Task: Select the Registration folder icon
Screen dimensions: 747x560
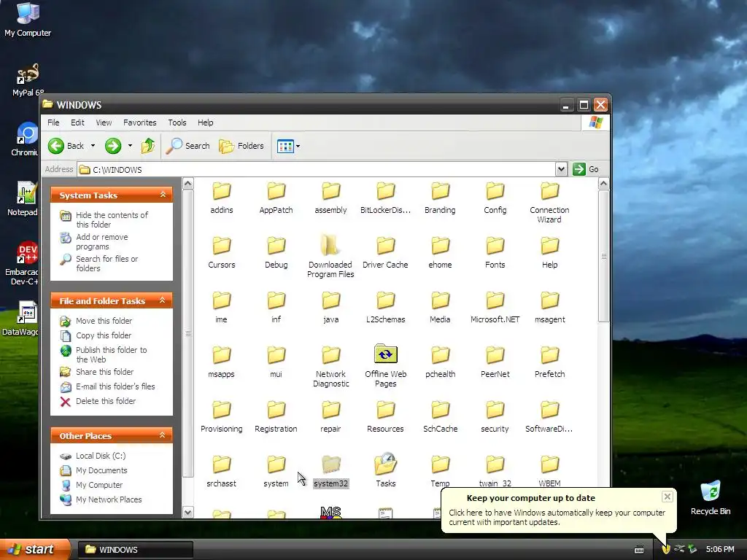Action: pos(276,410)
